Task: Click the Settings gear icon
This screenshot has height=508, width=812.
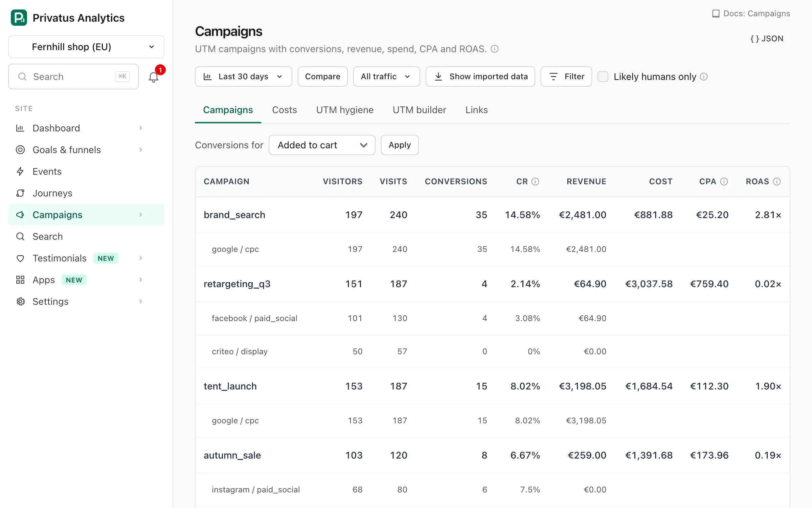Action: coord(21,301)
